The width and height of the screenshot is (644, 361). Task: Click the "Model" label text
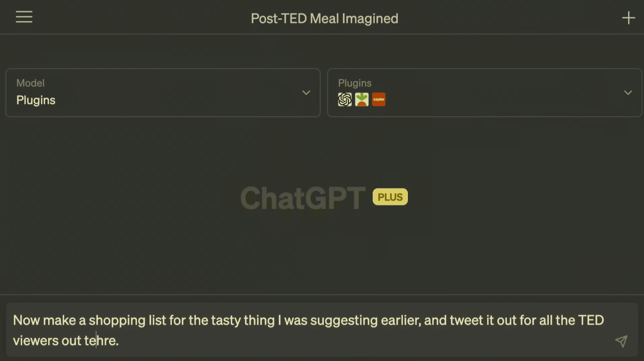tap(31, 83)
